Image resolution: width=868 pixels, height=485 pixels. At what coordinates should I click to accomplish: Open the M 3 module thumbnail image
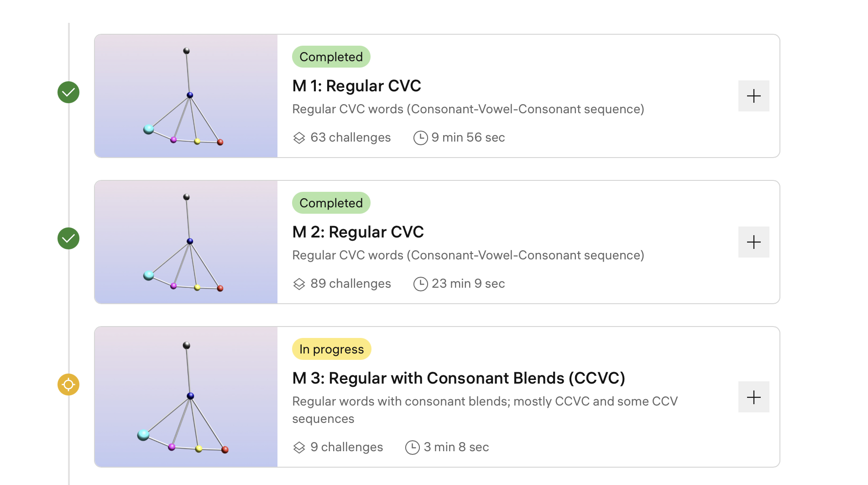[x=186, y=397]
